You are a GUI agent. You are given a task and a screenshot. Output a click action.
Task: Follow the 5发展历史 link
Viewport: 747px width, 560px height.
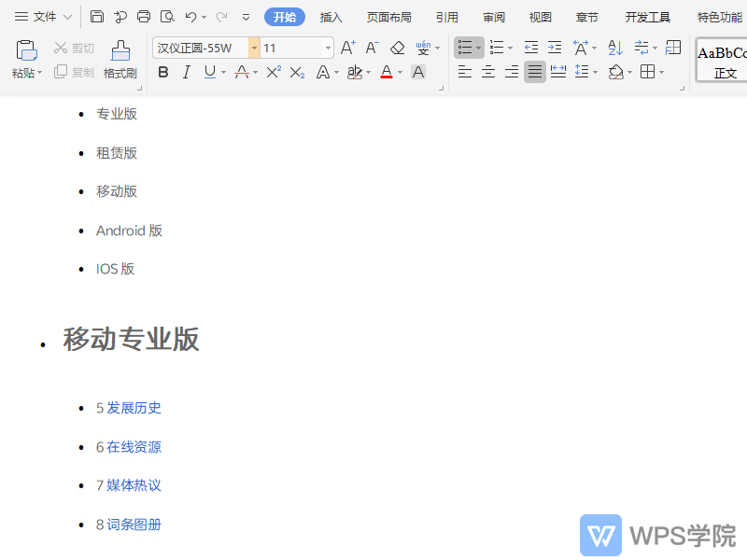click(129, 408)
